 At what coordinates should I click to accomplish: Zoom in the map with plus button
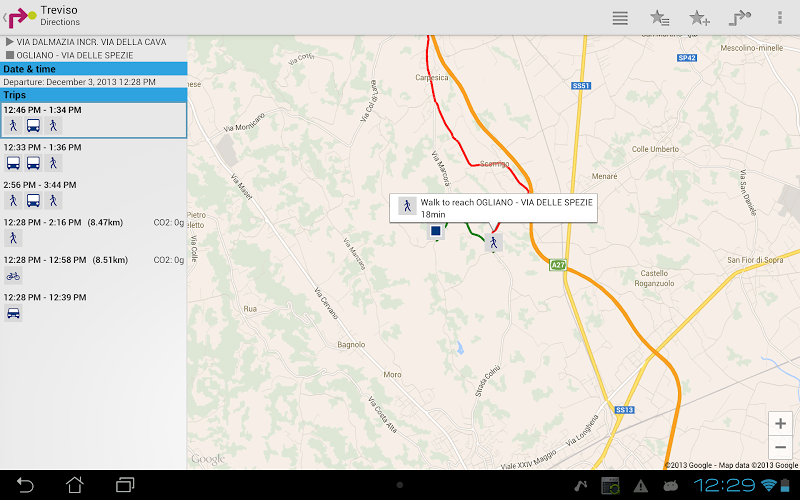[780, 423]
